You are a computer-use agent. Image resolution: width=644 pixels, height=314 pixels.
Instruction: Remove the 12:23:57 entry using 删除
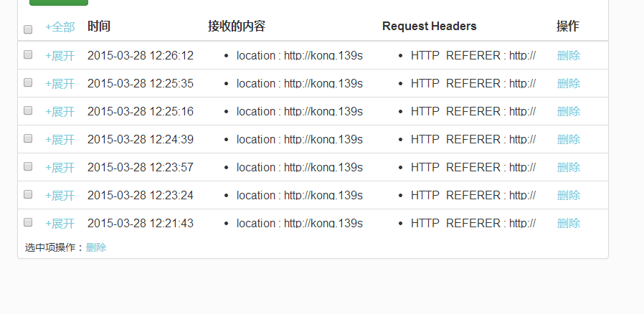coord(569,167)
